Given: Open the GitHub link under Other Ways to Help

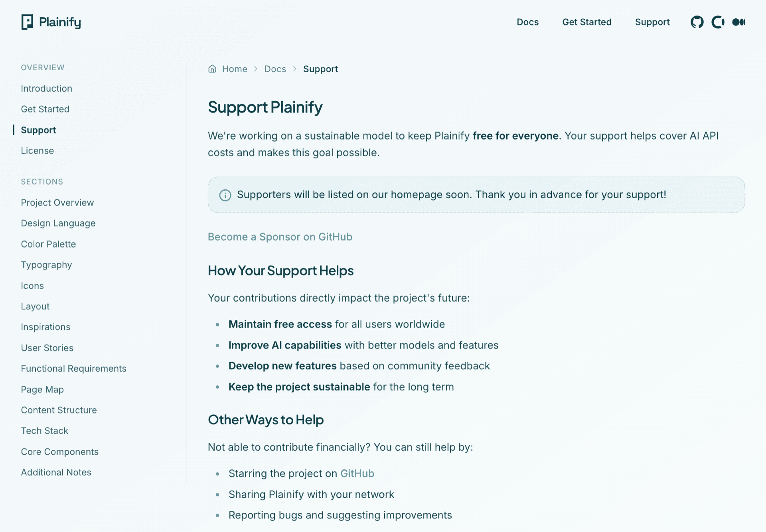Looking at the screenshot, I should (x=357, y=473).
